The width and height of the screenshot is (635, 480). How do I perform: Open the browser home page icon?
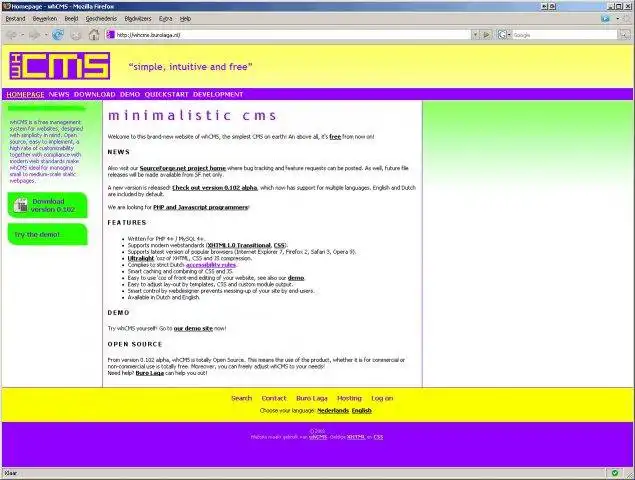coord(94,35)
